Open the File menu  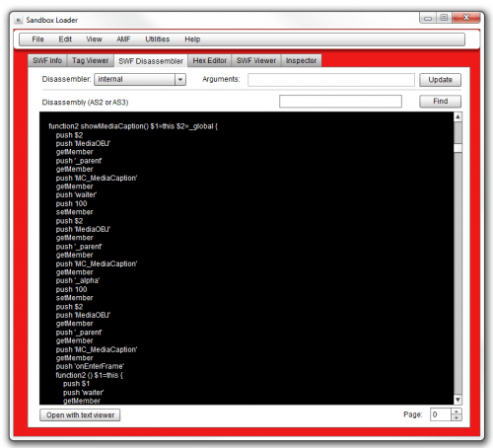tap(37, 39)
